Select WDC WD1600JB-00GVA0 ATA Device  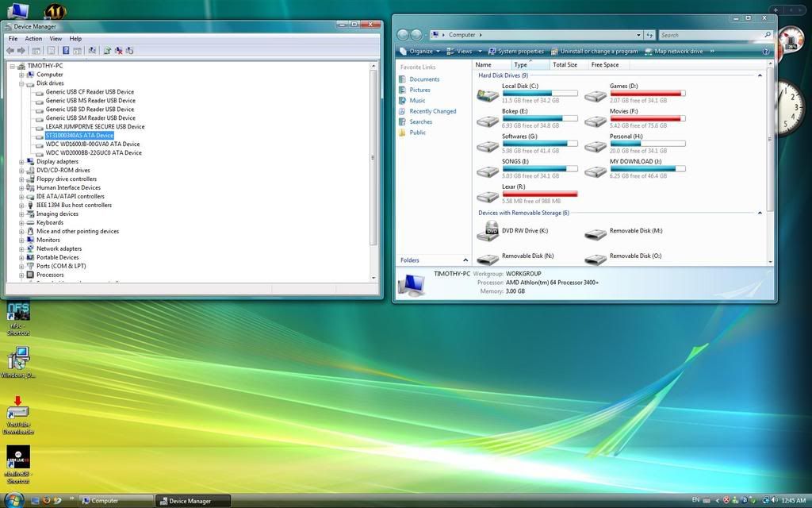[92, 144]
